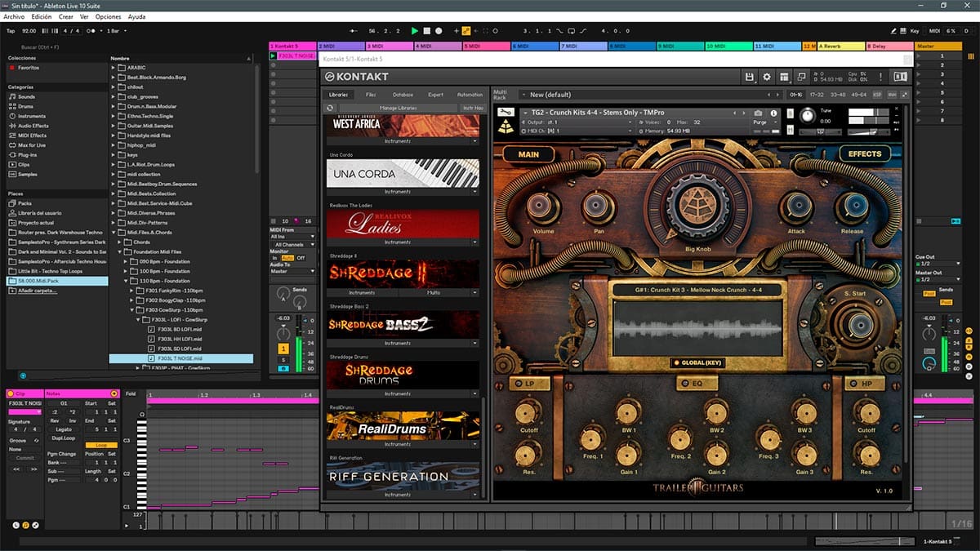The height and width of the screenshot is (551, 980).
Task: Open the Archivo menu
Action: click(x=14, y=16)
